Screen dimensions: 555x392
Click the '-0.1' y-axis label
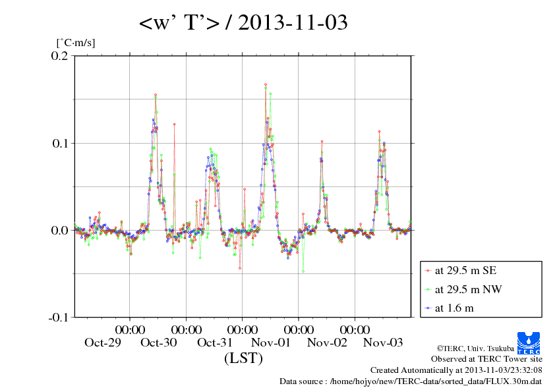58,318
